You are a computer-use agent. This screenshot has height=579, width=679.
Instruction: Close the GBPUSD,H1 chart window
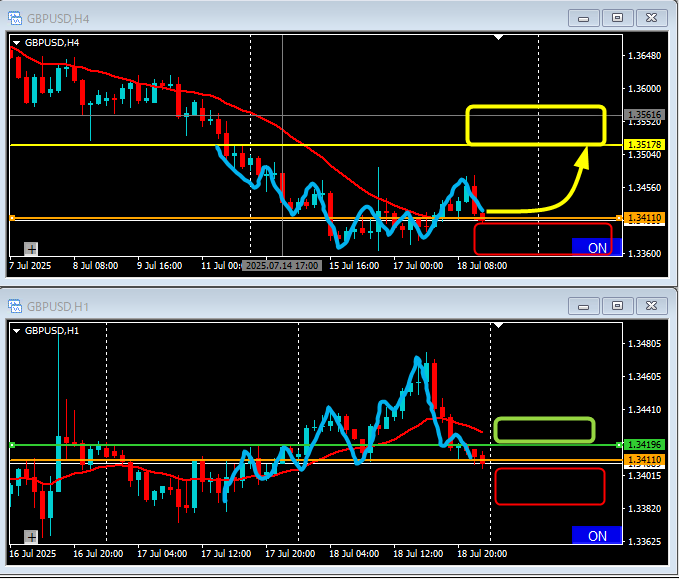(x=651, y=306)
